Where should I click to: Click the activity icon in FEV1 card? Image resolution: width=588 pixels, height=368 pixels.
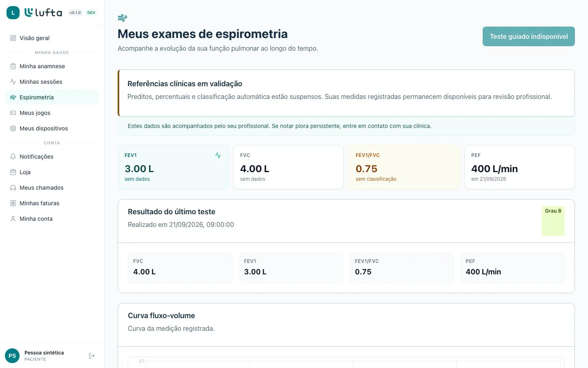(x=218, y=155)
